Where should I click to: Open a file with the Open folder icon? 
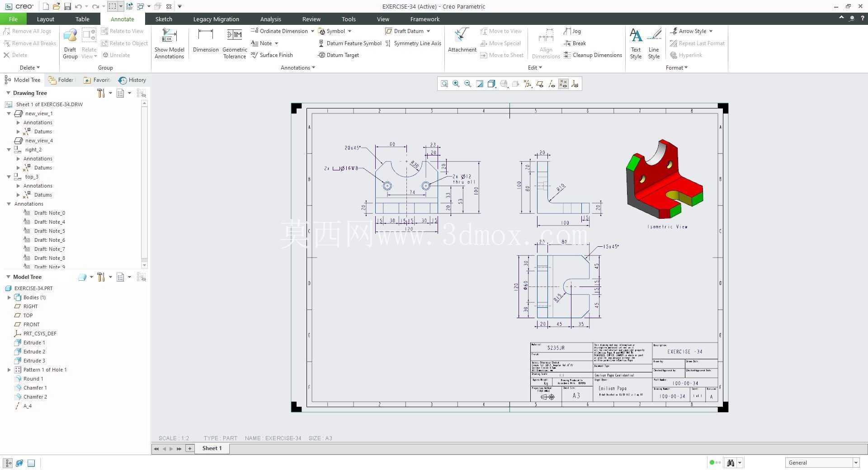point(57,6)
